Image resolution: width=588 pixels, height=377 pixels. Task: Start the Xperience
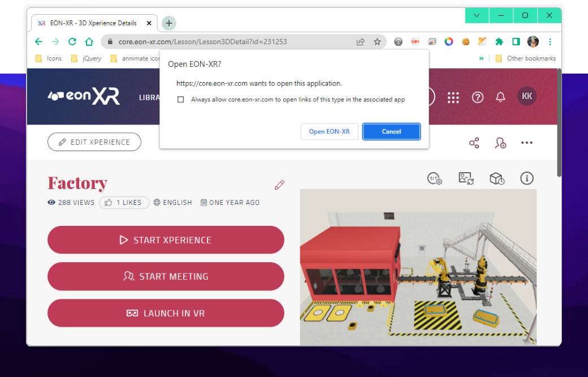[x=166, y=240]
